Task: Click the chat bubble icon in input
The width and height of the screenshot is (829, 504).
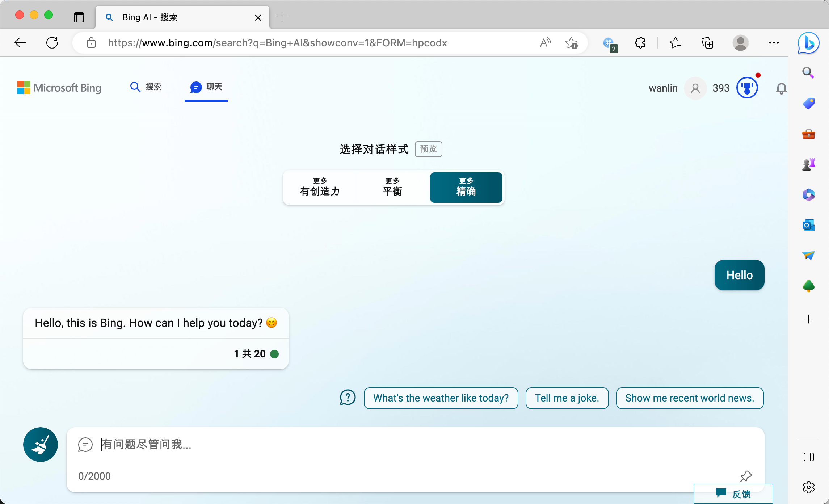Action: pyautogui.click(x=85, y=445)
